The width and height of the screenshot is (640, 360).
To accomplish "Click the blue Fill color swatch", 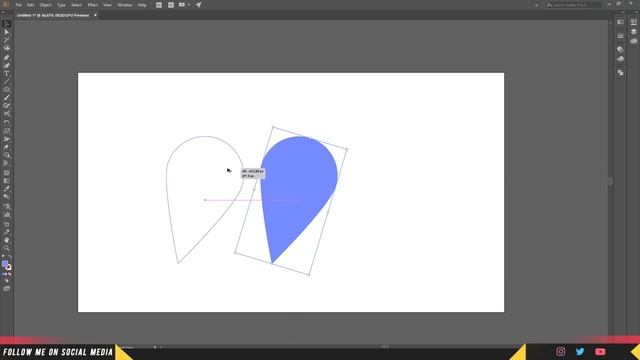I will tap(5, 264).
